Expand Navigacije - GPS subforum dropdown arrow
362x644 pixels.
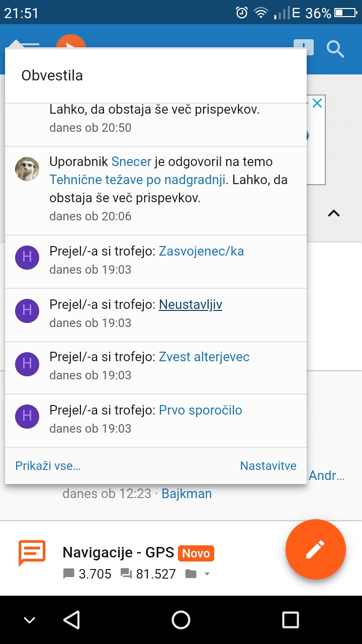coord(207,574)
